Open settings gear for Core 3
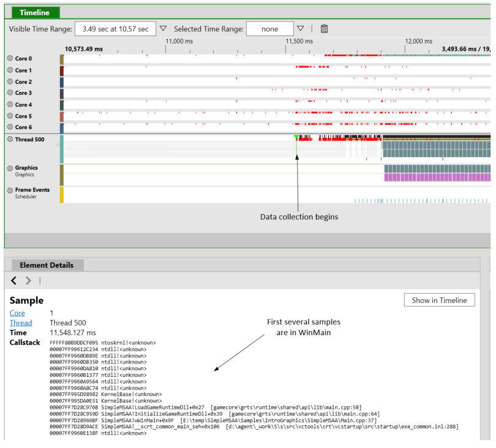This screenshot has height=448, width=496. (10, 93)
